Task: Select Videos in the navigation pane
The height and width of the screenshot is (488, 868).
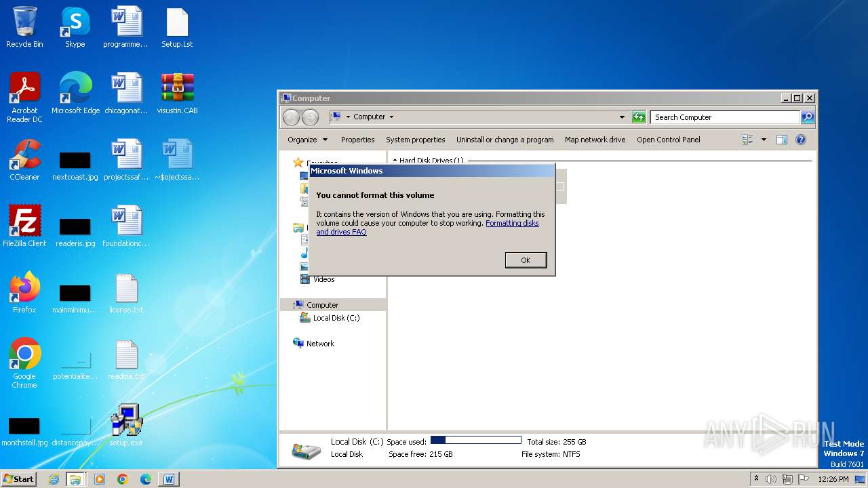Action: [x=323, y=279]
